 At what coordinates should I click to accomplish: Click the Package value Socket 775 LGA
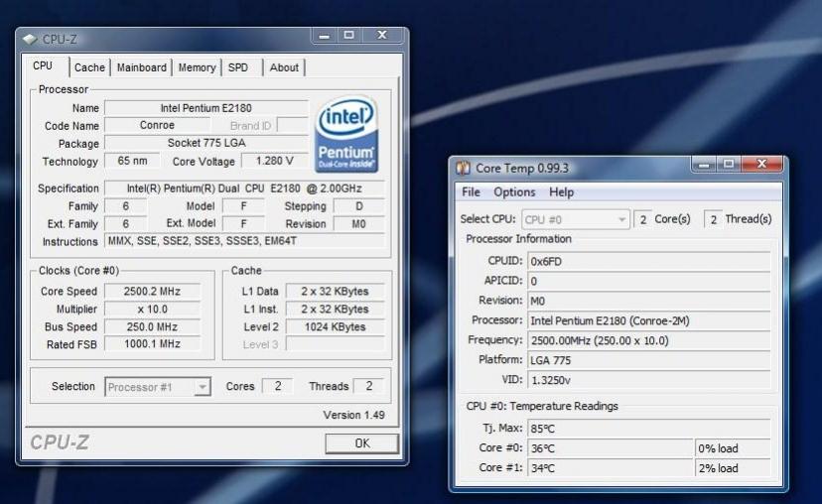point(206,143)
